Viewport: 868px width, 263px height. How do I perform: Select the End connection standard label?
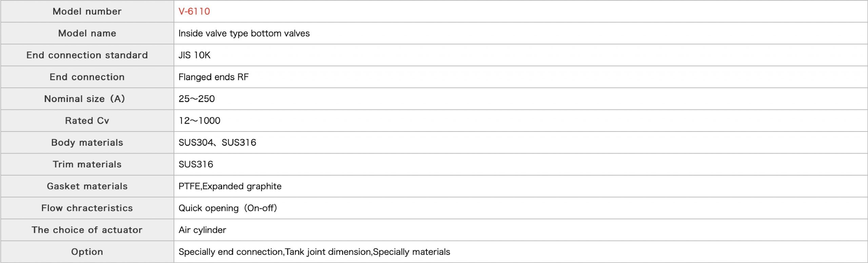tap(87, 55)
